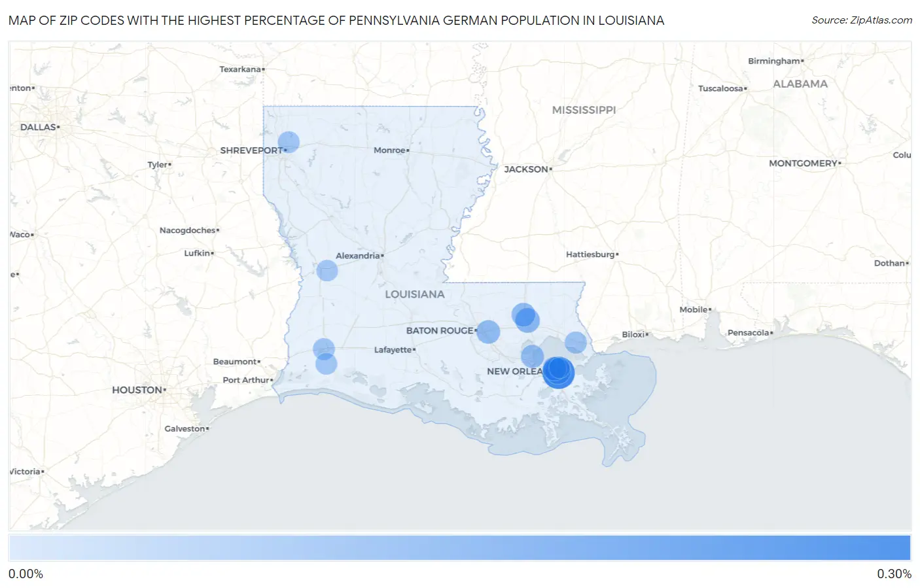
Task: Click the Source: ZipAtlas.com text
Action: coord(862,20)
